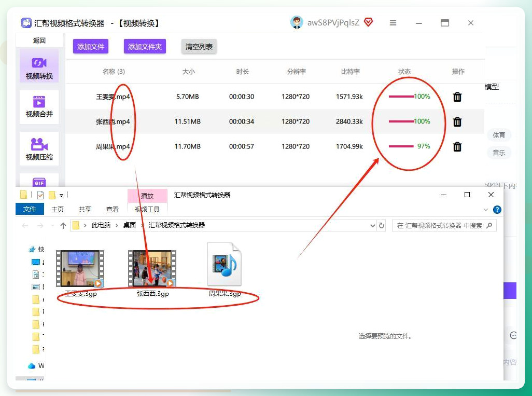Open quick access toolbar customize dropdown
The width and height of the screenshot is (532, 396).
[x=61, y=195]
